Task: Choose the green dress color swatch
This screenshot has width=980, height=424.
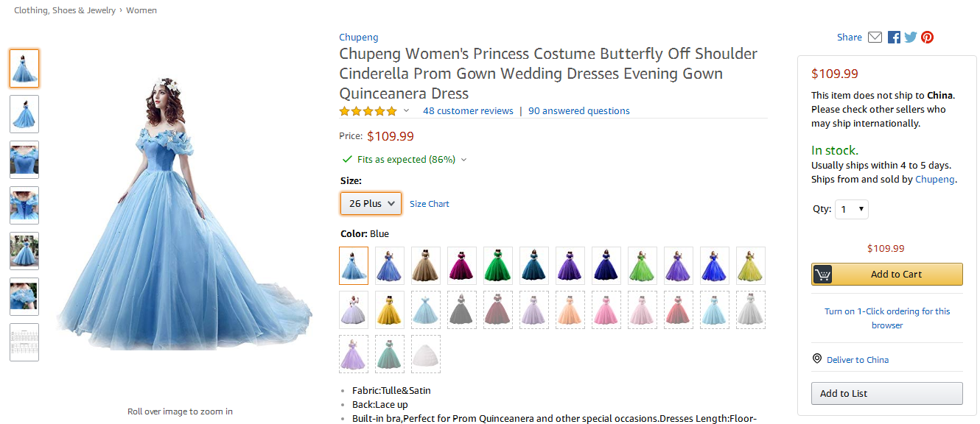Action: (x=498, y=266)
